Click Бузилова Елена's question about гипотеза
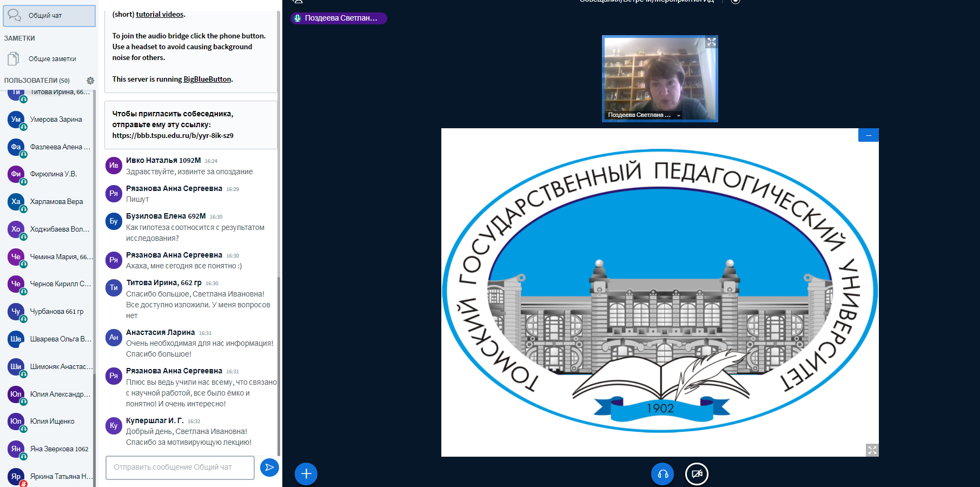Screen dimensions: 980x487 [195, 233]
